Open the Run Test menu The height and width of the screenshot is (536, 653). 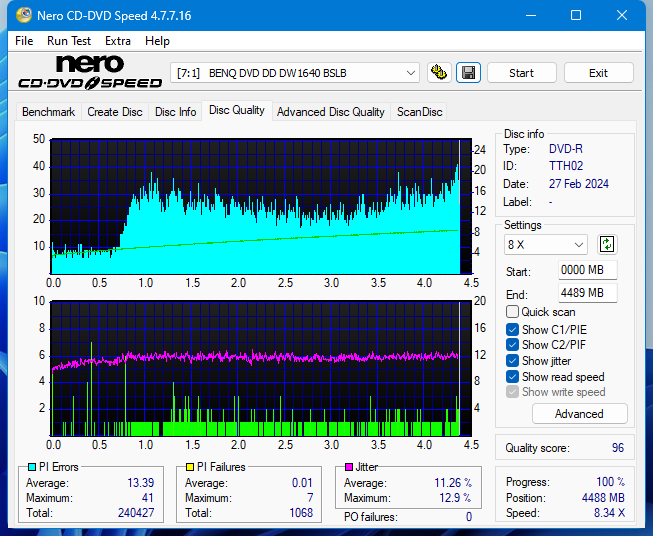69,41
